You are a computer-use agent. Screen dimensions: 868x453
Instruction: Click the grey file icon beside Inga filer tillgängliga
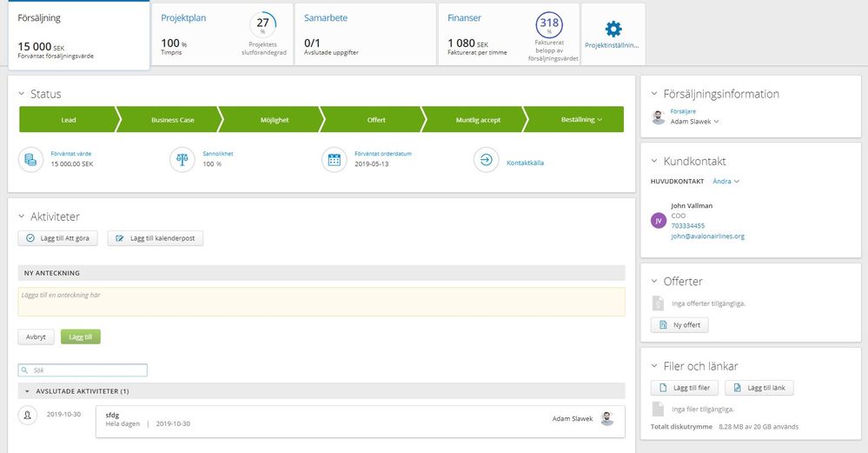pos(658,409)
